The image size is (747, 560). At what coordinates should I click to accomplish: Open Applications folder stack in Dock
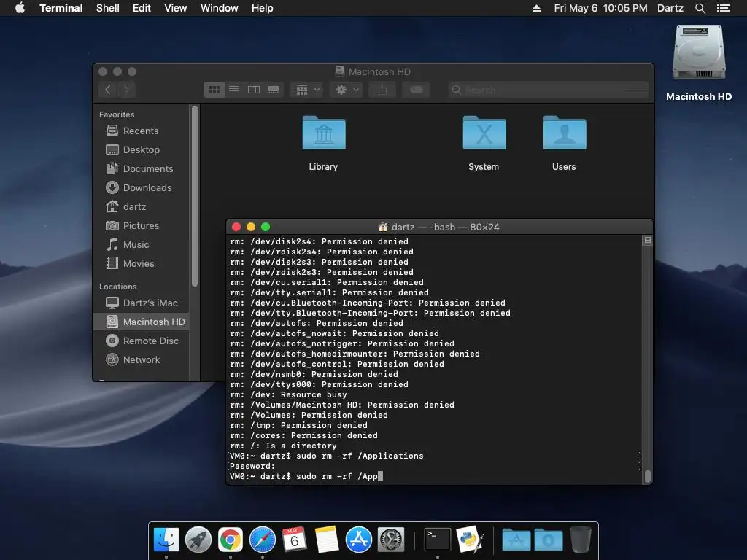click(516, 540)
